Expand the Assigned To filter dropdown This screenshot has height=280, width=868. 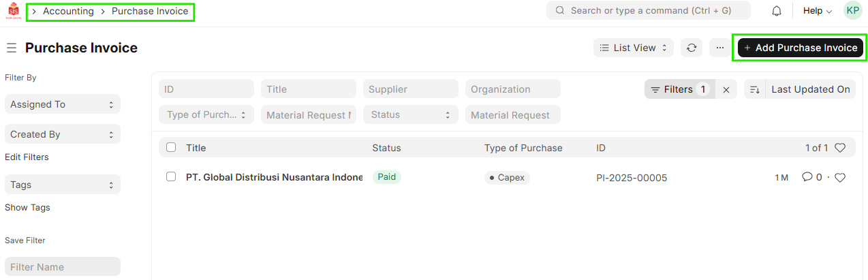[63, 104]
